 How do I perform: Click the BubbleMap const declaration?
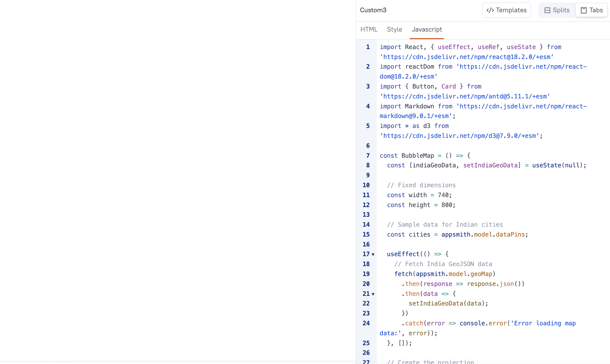[417, 156]
